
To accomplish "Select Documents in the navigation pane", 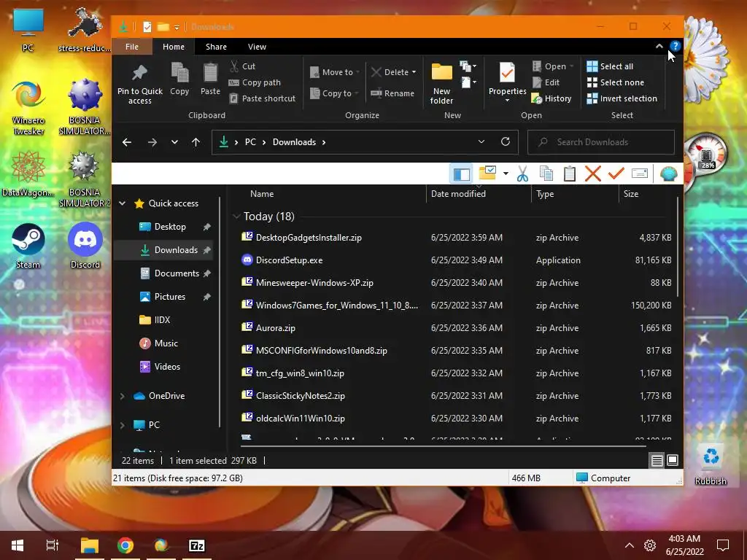I will click(x=163, y=273).
